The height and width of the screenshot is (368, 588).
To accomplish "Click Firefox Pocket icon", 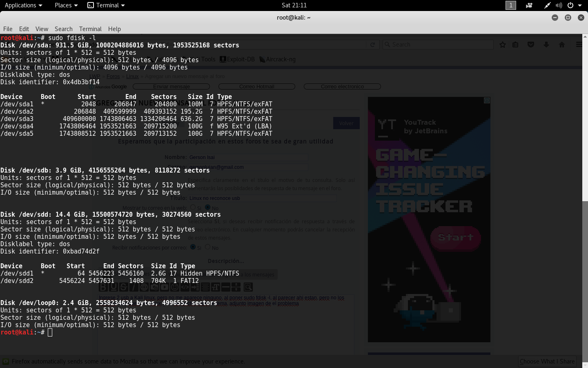I will click(x=531, y=45).
